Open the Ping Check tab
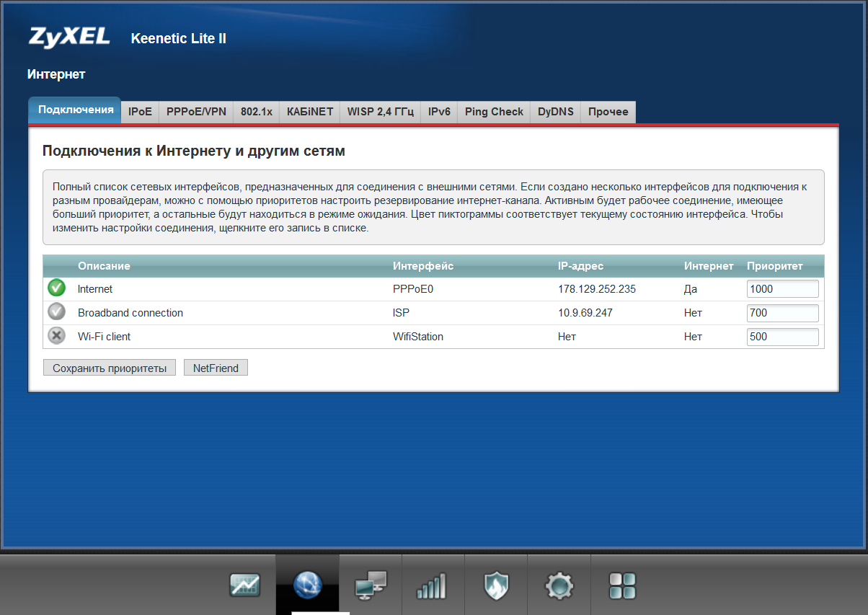 pos(495,112)
